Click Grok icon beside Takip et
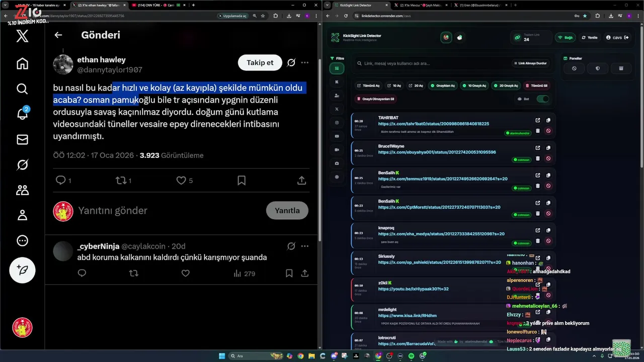The height and width of the screenshot is (362, 644). tap(291, 63)
